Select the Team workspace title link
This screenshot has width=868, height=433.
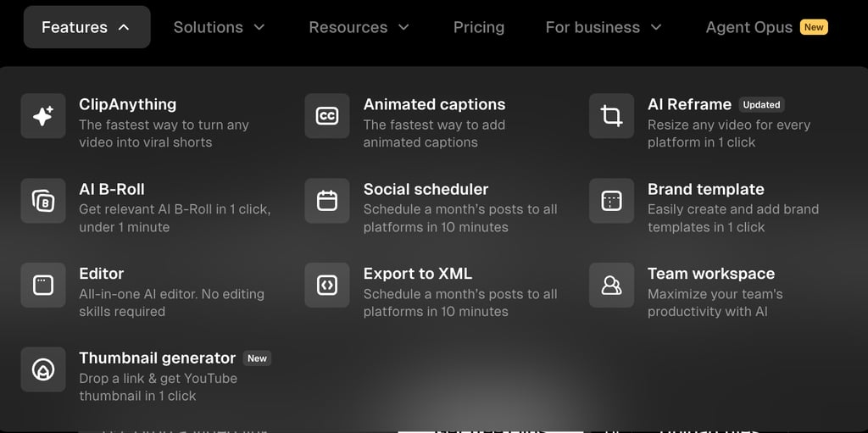click(x=710, y=274)
